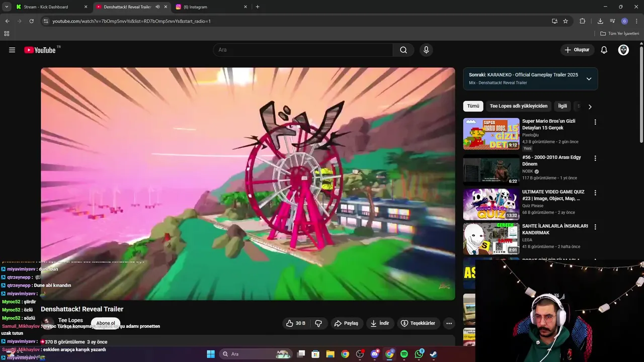The height and width of the screenshot is (362, 644).
Task: Open Chrome extensions puzzle icon
Action: (583, 21)
